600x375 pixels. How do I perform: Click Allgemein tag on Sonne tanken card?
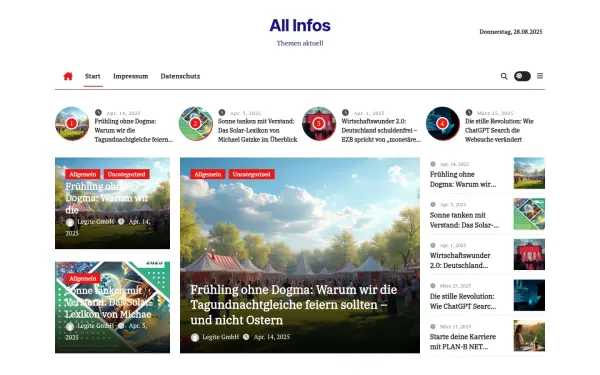coord(83,279)
